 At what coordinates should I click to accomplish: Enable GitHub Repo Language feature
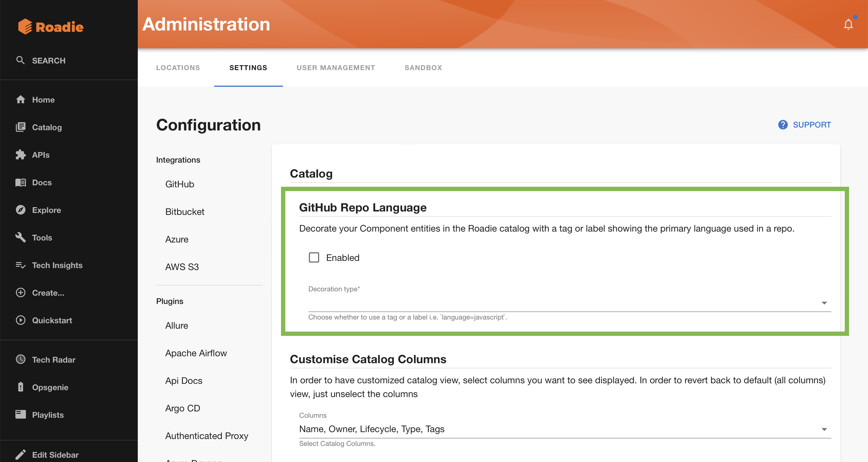[x=314, y=257]
